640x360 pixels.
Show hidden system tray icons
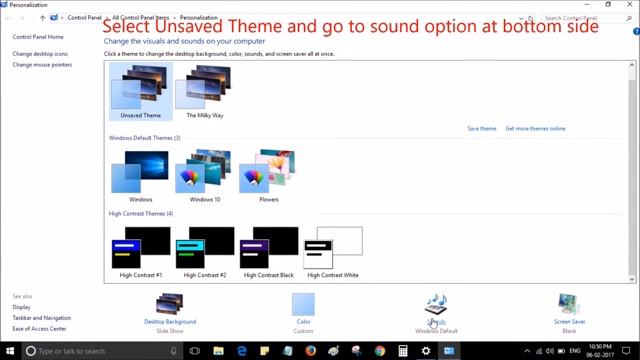click(527, 351)
